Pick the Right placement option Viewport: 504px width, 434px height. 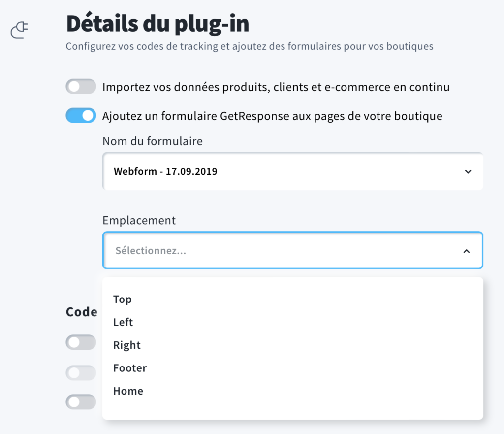pyautogui.click(x=126, y=345)
